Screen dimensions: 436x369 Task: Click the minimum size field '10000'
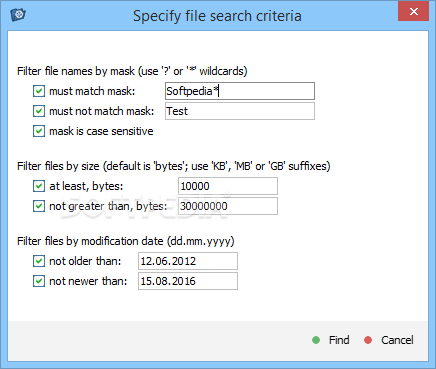pos(228,186)
